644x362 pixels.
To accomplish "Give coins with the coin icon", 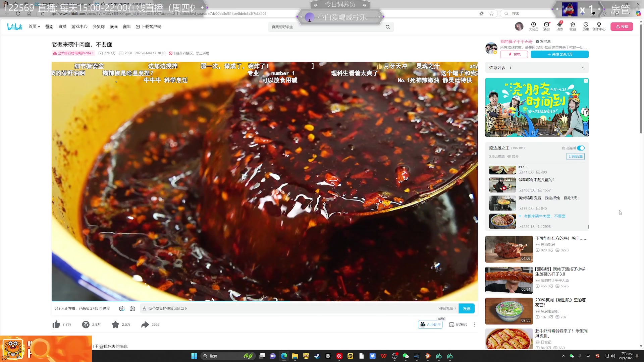I will click(x=86, y=324).
